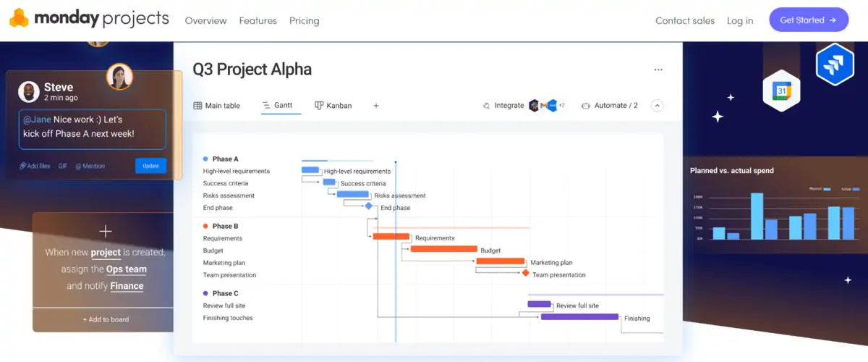Click the Jira hexagon icon
This screenshot has height=362, width=868.
click(x=835, y=65)
